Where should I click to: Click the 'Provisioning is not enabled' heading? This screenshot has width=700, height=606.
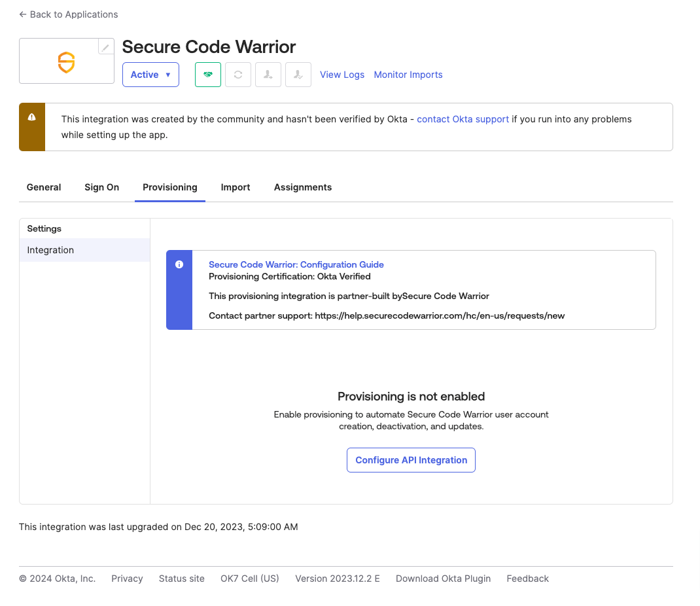click(411, 396)
